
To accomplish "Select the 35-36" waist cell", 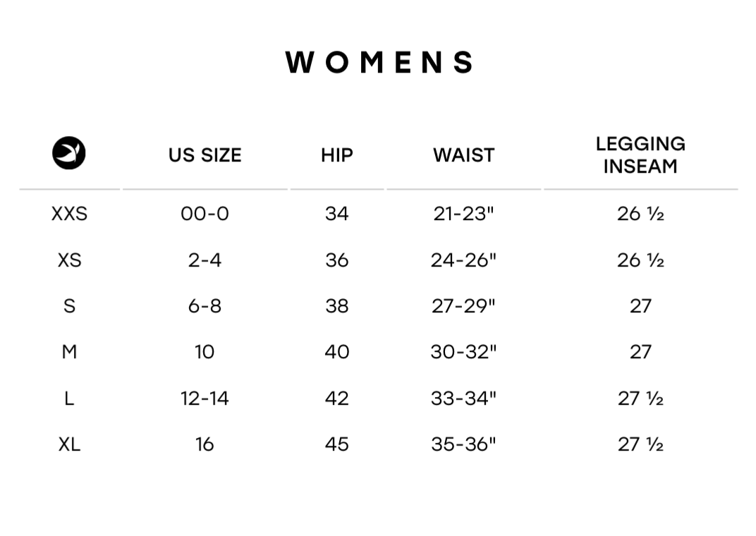I will click(x=463, y=444).
